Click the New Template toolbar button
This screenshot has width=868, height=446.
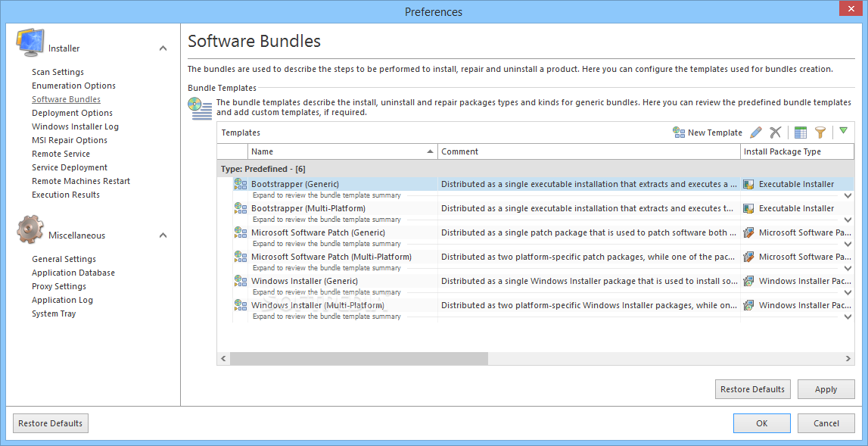(708, 133)
